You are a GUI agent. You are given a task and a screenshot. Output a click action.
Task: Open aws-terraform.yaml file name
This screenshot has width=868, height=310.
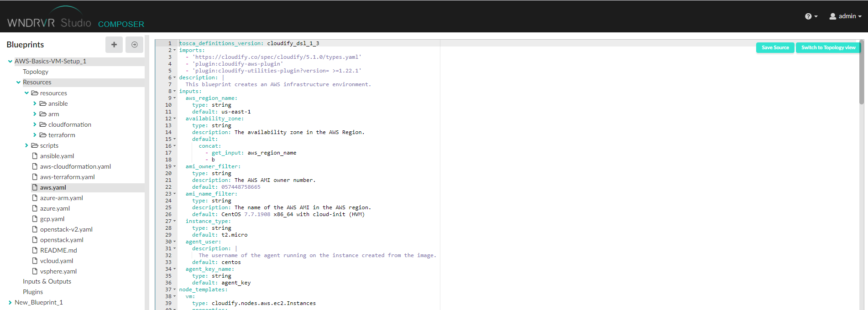68,177
